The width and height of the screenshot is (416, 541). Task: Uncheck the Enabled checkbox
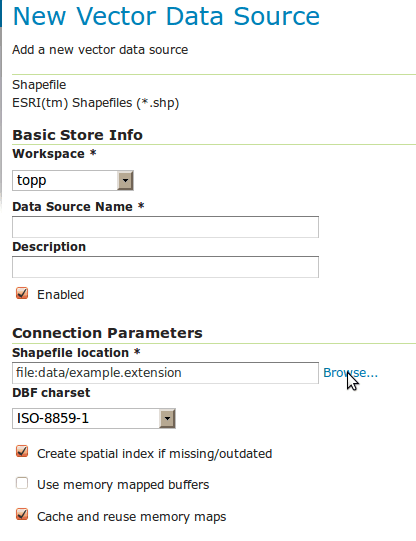[x=22, y=294]
